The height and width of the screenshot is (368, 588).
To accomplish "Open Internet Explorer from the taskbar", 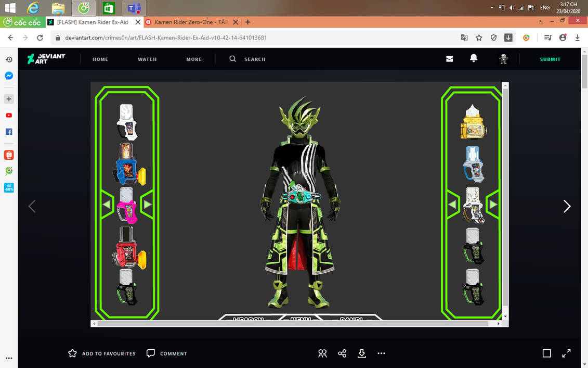I will tap(33, 8).
